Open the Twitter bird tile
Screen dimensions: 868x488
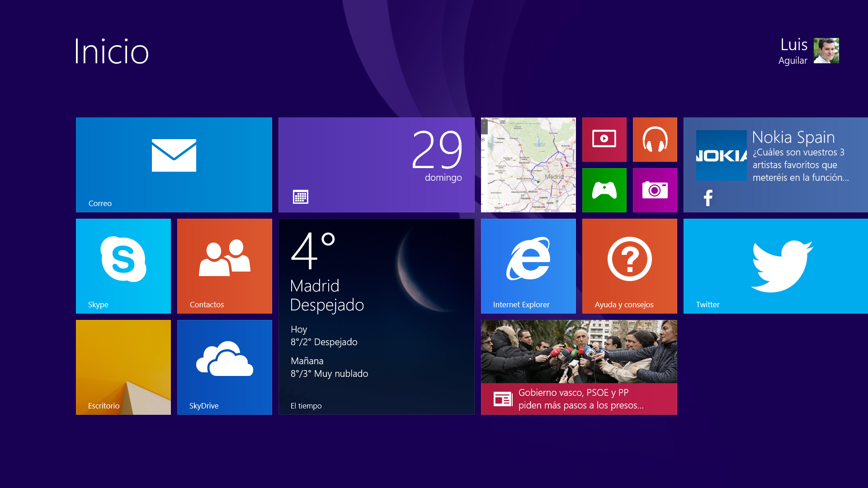[x=776, y=266]
